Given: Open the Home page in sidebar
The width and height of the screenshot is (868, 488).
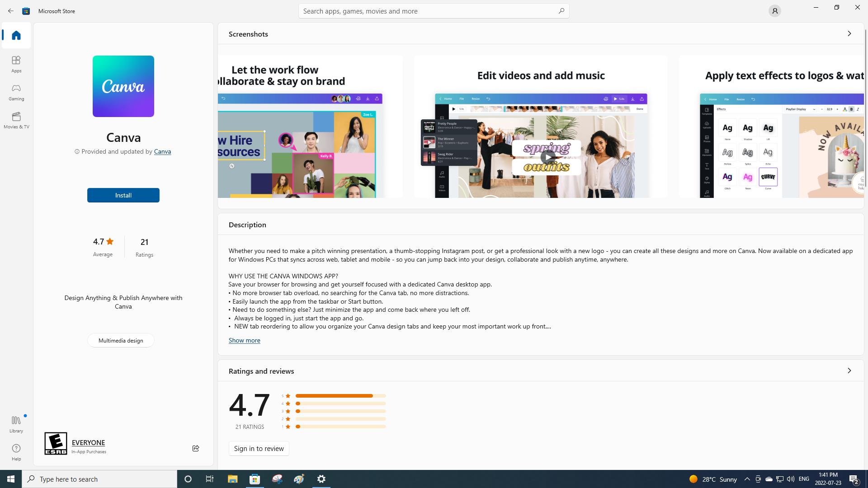Looking at the screenshot, I should point(16,35).
